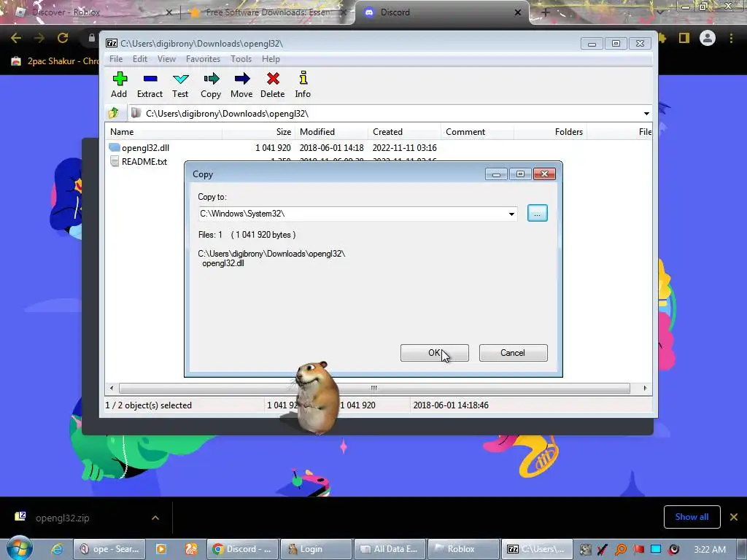747x560 pixels.
Task: Open the View menu
Action: [x=166, y=59]
